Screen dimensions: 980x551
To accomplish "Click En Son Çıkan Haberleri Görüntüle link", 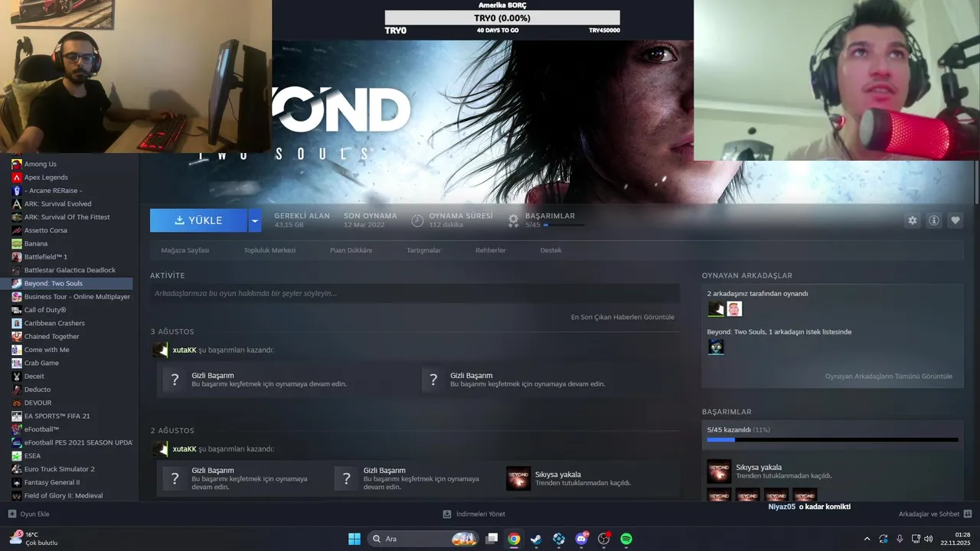I will click(x=622, y=317).
